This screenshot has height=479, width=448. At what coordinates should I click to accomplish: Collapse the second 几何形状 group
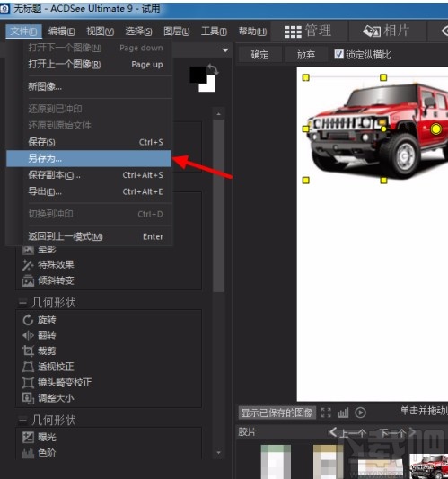(22, 421)
